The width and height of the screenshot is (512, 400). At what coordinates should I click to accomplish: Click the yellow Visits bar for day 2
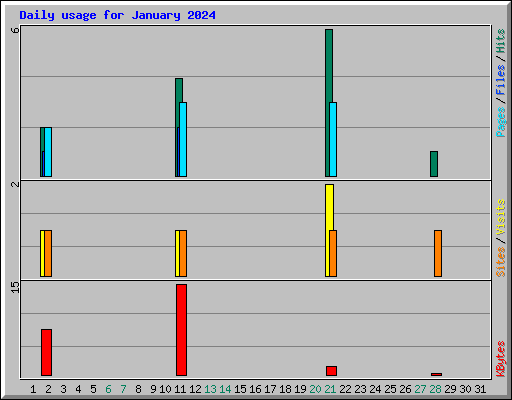(42, 253)
